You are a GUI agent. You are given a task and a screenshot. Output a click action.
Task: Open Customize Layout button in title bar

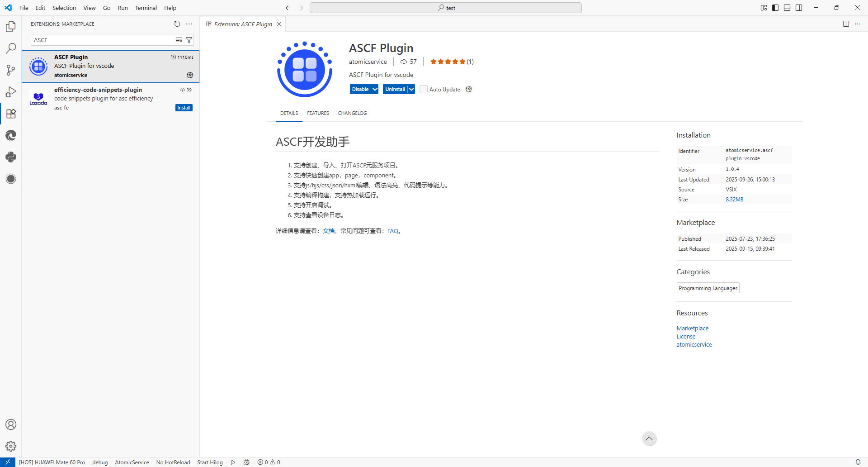pos(764,8)
